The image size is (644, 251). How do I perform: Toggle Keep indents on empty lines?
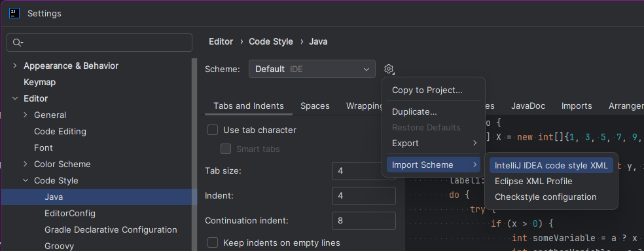212,242
